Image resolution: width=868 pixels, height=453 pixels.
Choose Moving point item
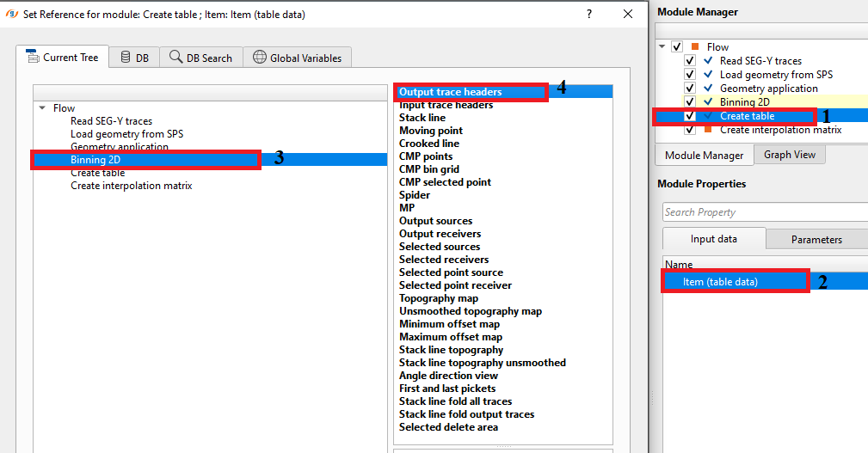[x=431, y=131]
